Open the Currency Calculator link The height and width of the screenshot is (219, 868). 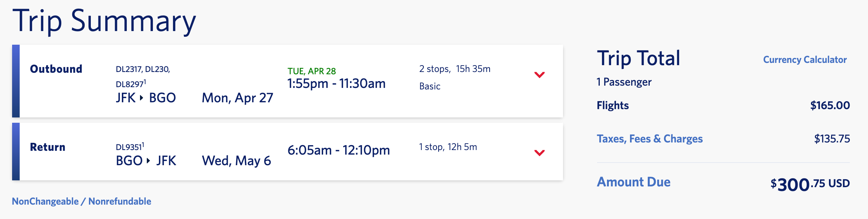[x=804, y=60]
